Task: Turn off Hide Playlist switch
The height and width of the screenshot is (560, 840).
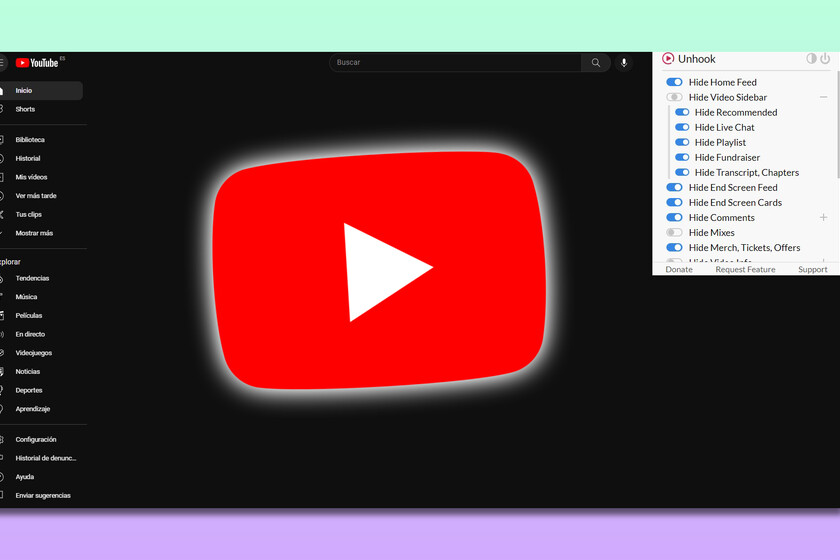Action: tap(681, 142)
